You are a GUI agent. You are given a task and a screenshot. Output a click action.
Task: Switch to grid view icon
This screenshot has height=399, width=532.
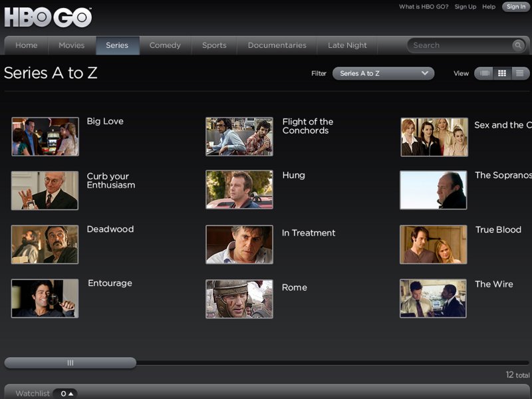point(502,73)
